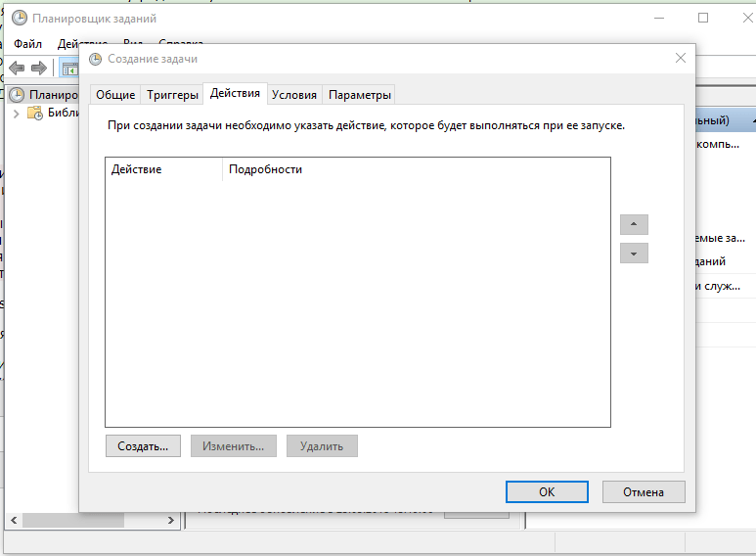This screenshot has width=756, height=556.
Task: Confirm the dialog with OK
Action: [x=547, y=491]
